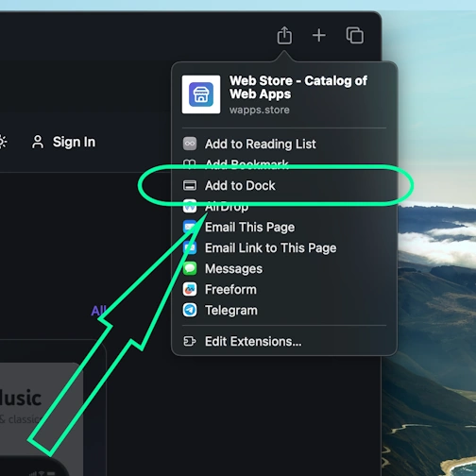
Task: Select Email This Page option
Action: click(284, 227)
